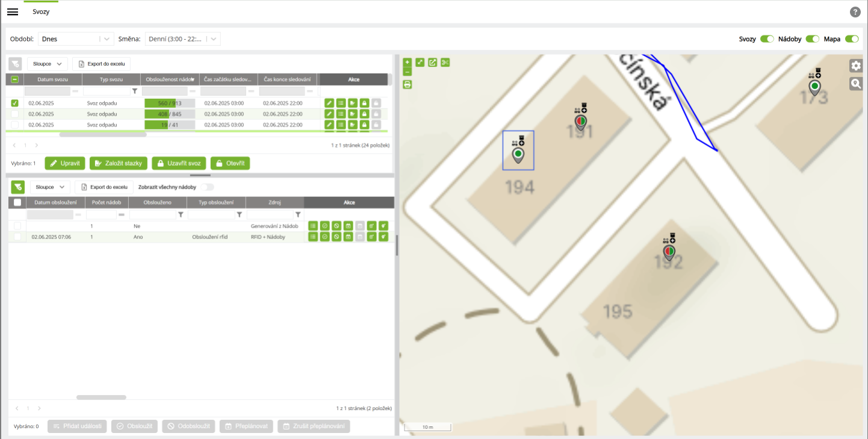868x439 pixels.
Task: Toggle select-all checkbox in Svozy table header
Action: click(x=15, y=79)
